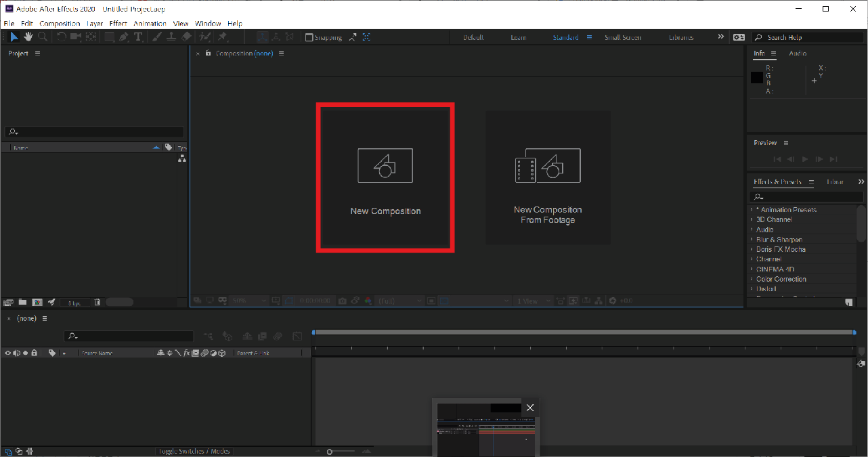This screenshot has height=457, width=868.
Task: Open workspace overflow double-arrow menu
Action: point(720,37)
